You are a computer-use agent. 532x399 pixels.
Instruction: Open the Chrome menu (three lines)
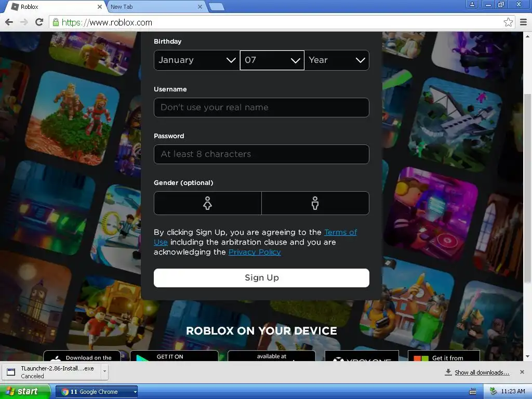coord(523,22)
